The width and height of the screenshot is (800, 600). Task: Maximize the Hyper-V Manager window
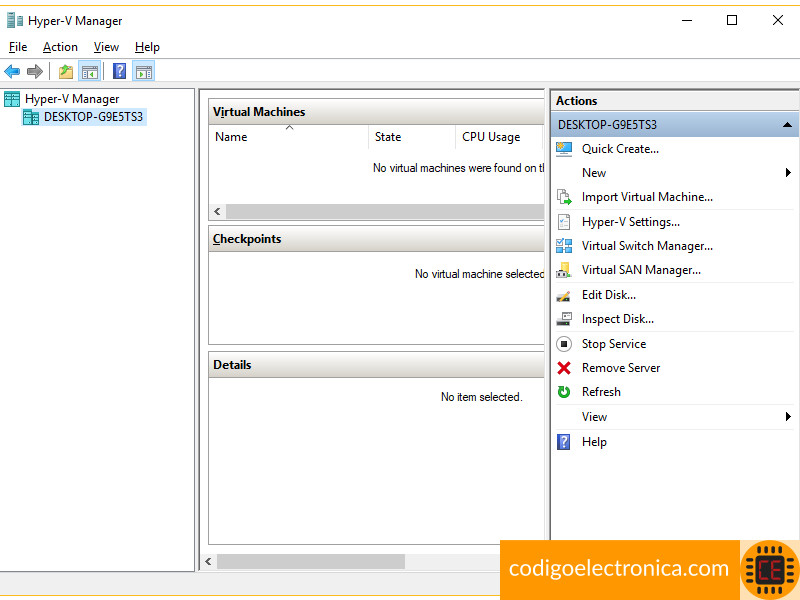pos(732,20)
